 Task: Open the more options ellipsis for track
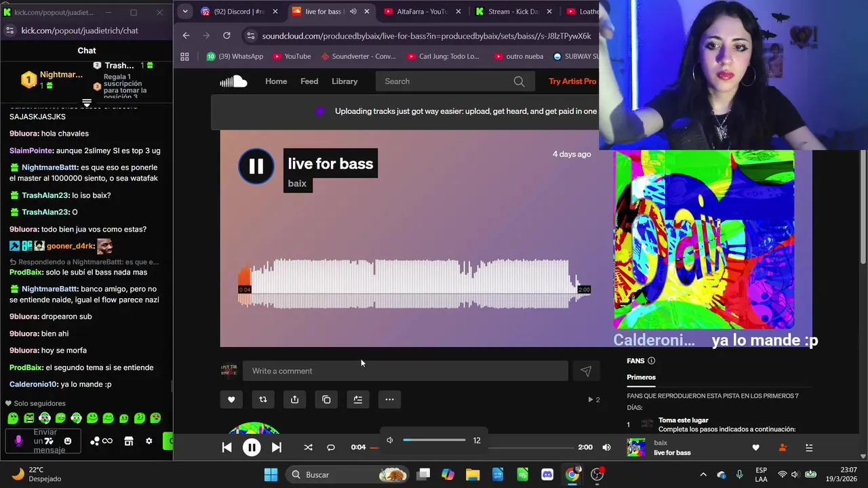coord(389,399)
